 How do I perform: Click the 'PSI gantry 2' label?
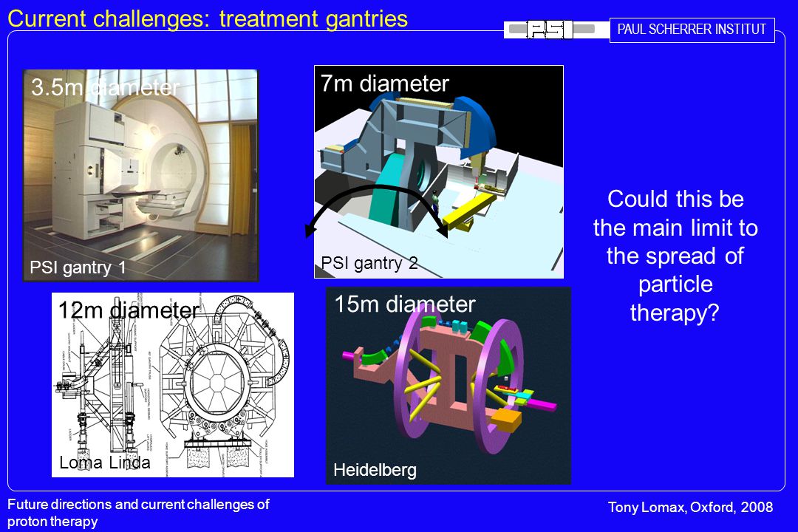(x=369, y=263)
